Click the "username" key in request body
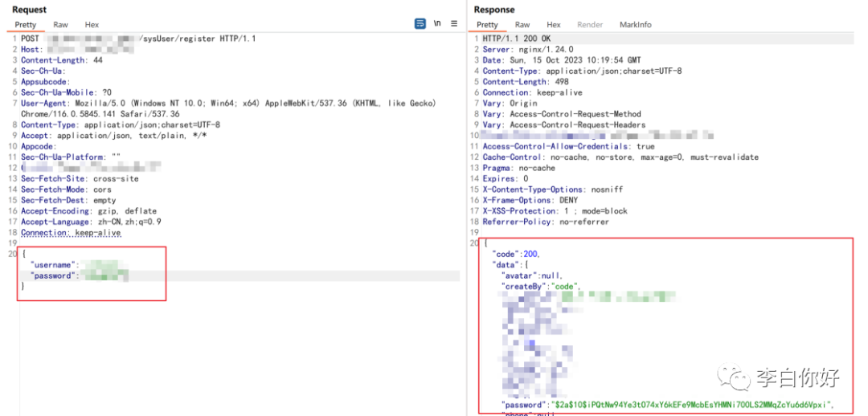Screen dimensions: 868x416 point(51,265)
